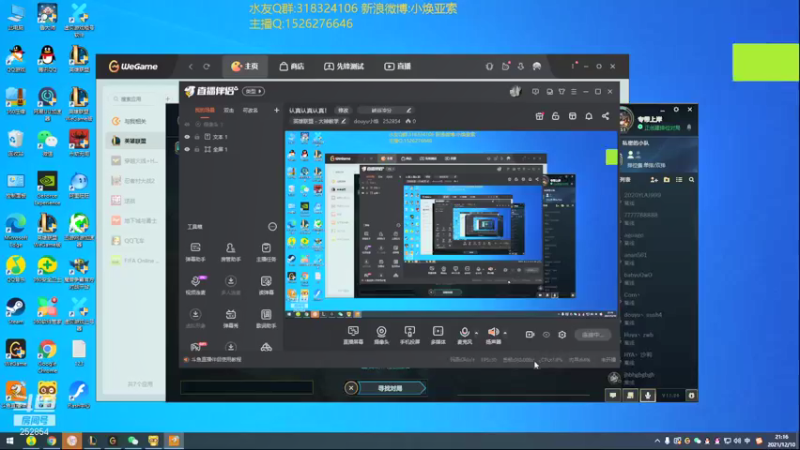Switch to the second scene tab
Viewport: 800px width, 450px height.
(x=229, y=110)
